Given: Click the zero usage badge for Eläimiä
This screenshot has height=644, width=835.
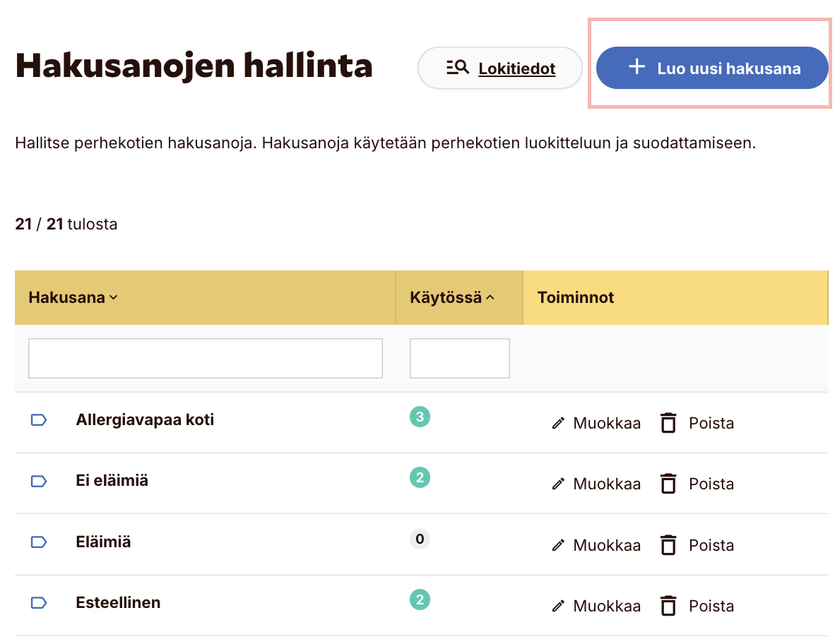Looking at the screenshot, I should 420,539.
